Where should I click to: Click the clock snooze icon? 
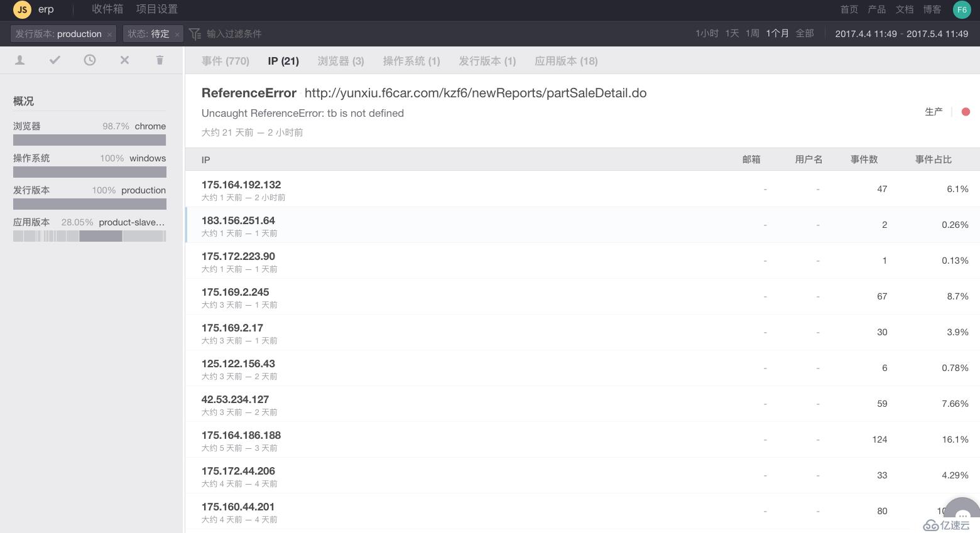coord(90,60)
